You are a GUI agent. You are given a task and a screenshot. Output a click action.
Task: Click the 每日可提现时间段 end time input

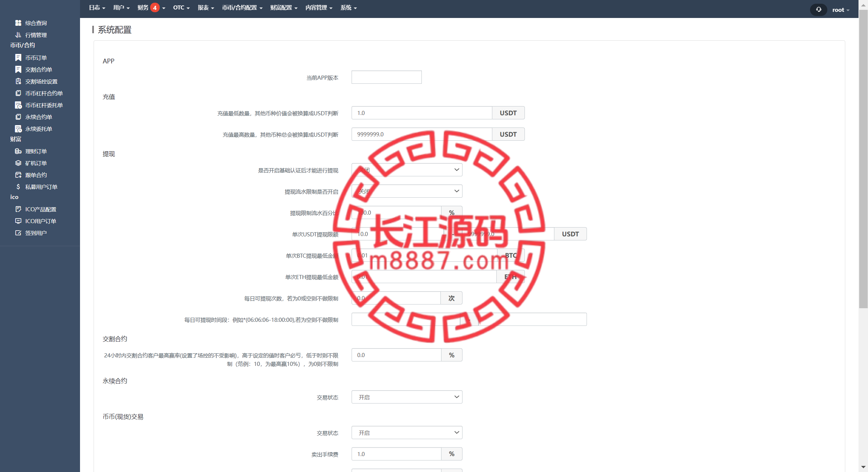[x=532, y=319]
